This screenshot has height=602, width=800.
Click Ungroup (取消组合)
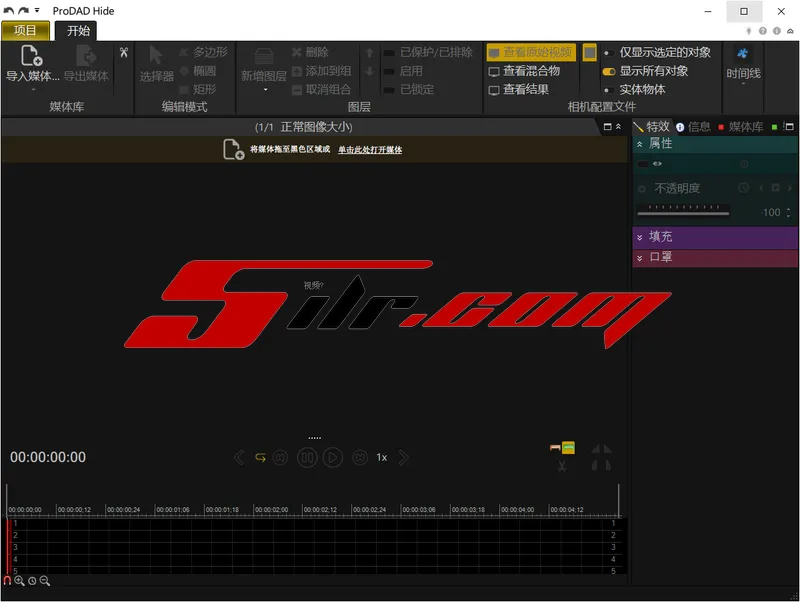click(321, 89)
